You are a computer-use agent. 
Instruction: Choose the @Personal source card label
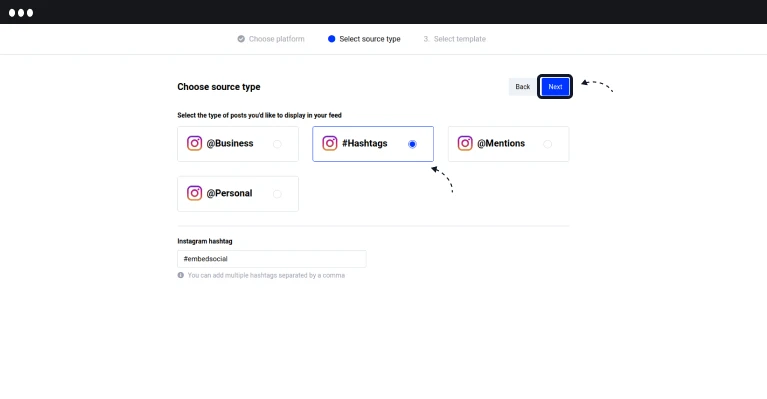229,193
